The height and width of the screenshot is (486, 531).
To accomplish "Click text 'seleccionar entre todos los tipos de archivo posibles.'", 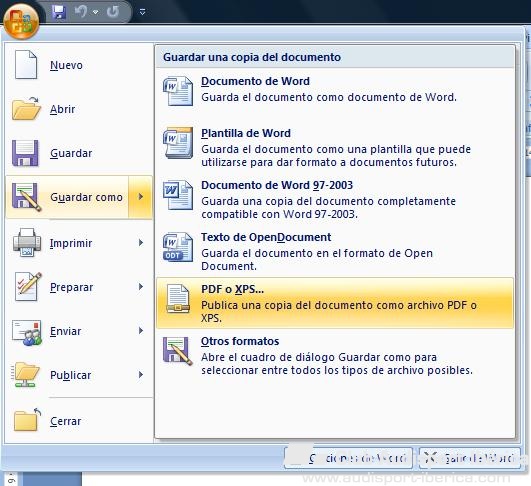I will point(337,370).
